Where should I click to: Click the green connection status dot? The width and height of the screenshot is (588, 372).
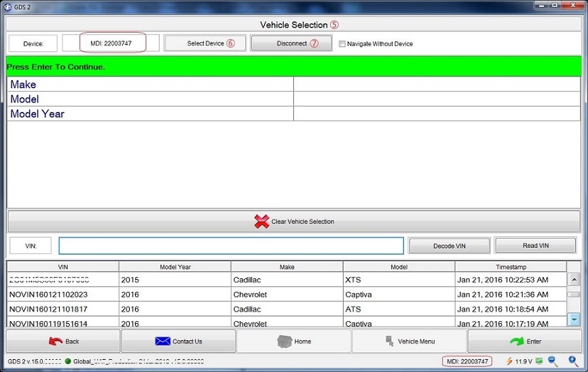68,361
